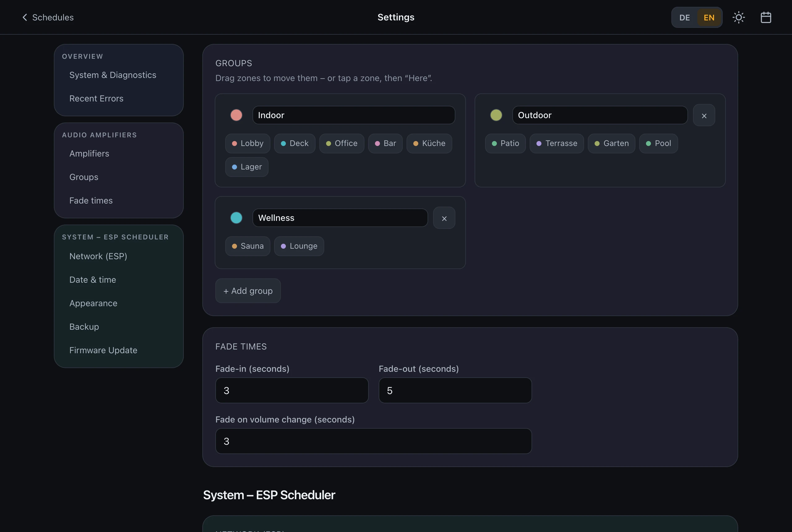Edit the Wellness group name field
792x532 pixels.
(340, 218)
